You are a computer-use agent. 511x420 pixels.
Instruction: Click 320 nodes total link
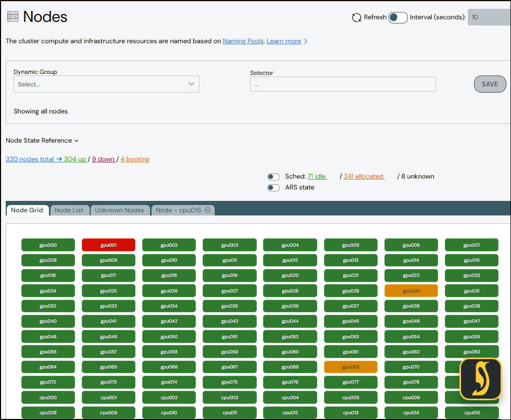30,159
